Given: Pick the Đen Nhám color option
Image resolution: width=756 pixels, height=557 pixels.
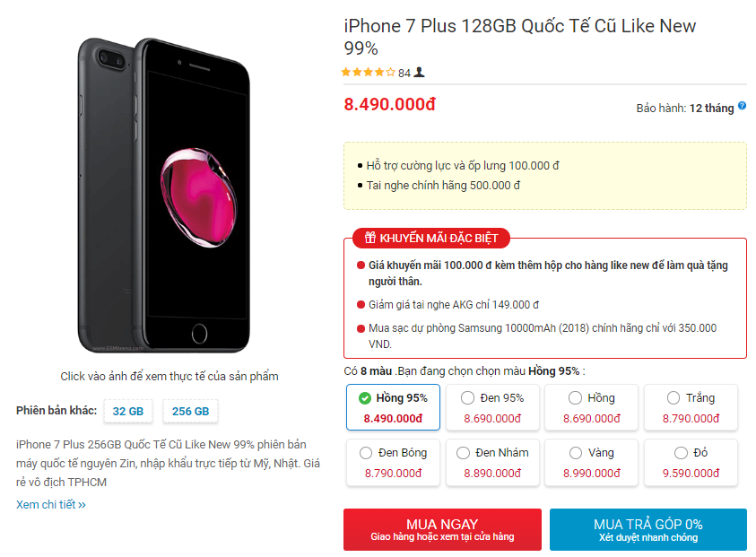Looking at the screenshot, I should (x=492, y=462).
